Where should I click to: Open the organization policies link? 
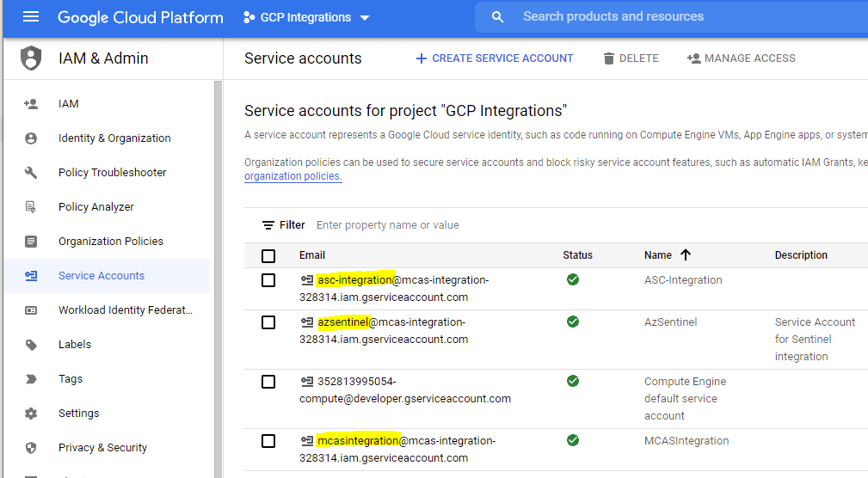[292, 176]
